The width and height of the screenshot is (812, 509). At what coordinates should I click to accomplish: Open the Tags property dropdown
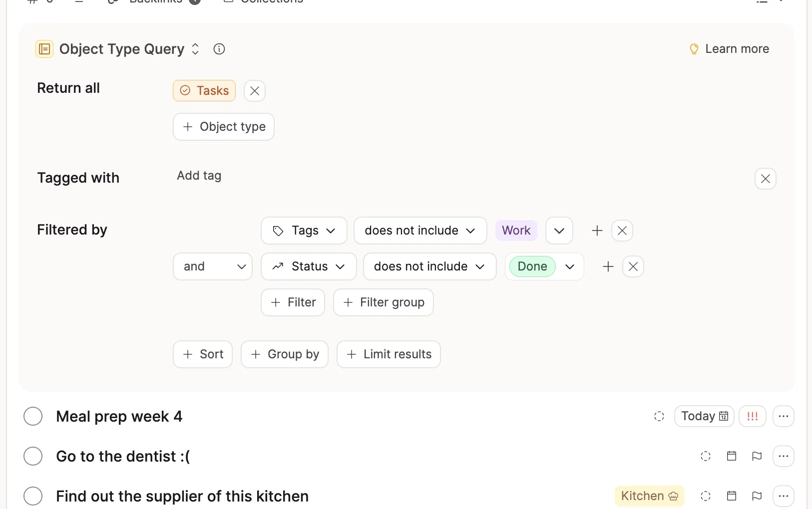pos(304,231)
